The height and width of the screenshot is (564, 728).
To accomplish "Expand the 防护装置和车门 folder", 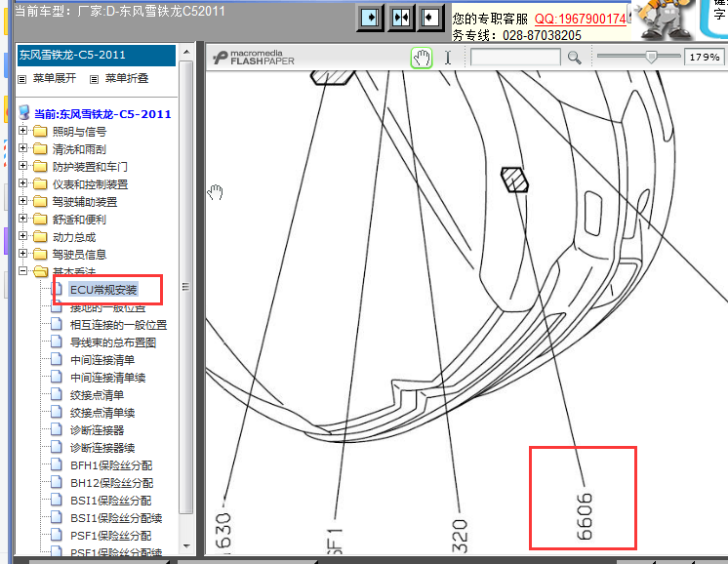I will tap(22, 166).
